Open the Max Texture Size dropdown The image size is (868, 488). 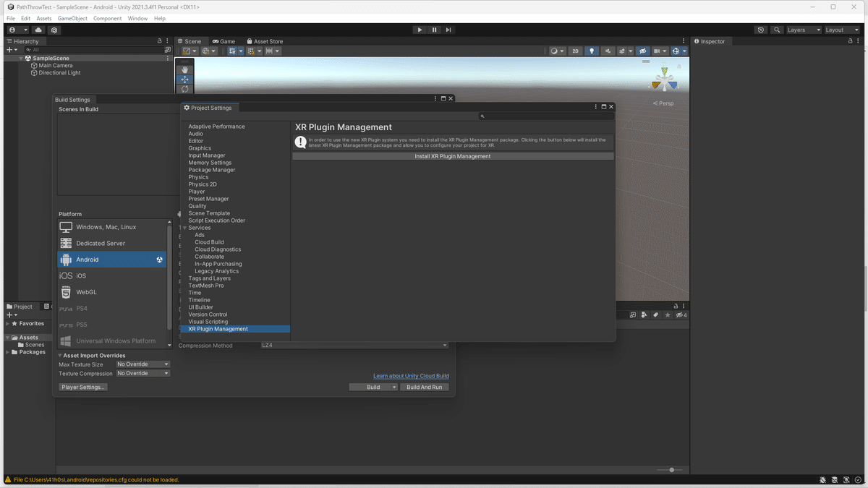143,364
